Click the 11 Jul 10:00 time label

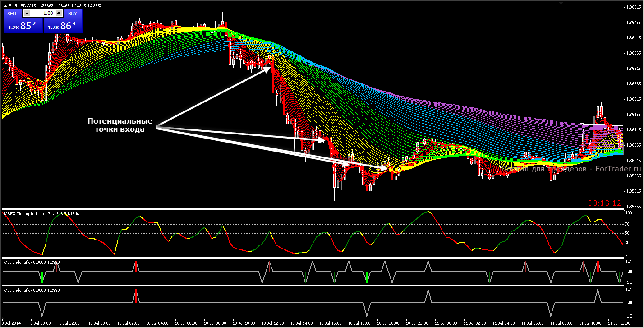pos(590,323)
